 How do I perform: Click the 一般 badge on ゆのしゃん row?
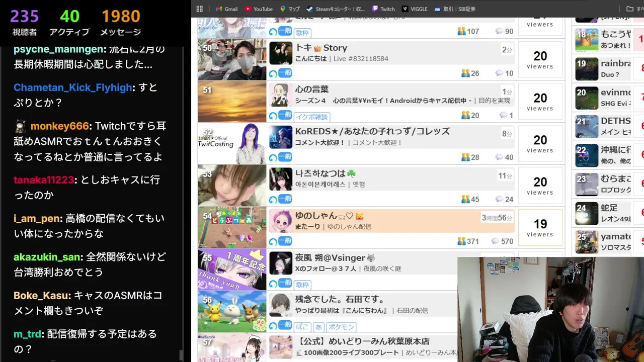(285, 241)
